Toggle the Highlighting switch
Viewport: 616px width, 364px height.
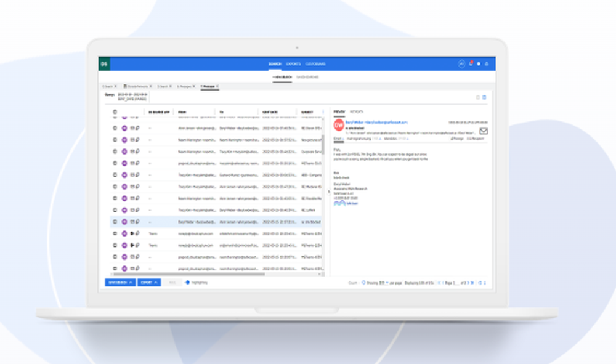[x=187, y=282]
